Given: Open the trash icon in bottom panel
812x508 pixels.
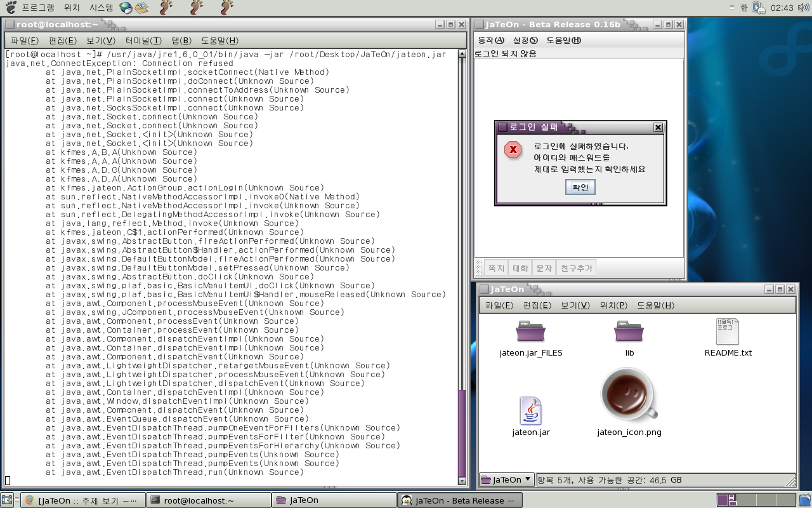Looking at the screenshot, I should coord(804,500).
